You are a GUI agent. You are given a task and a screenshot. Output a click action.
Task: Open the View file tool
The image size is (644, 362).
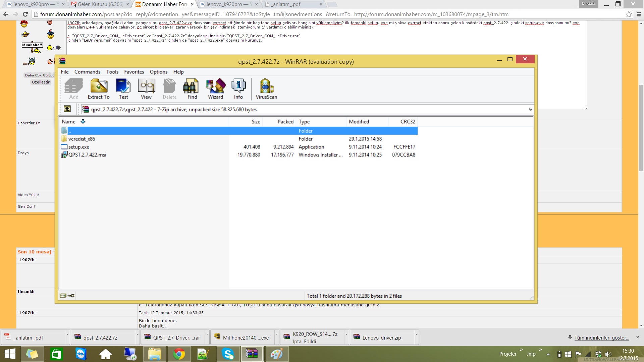[x=146, y=89]
